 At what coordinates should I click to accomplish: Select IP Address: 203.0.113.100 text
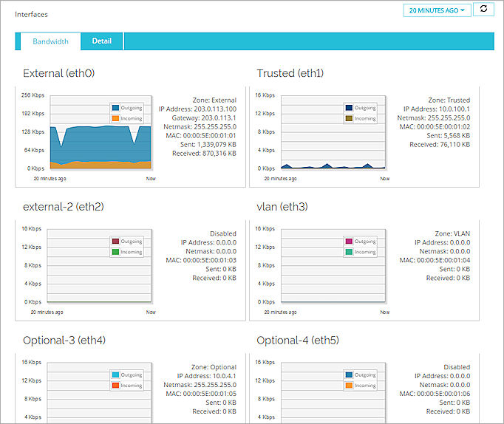(x=197, y=109)
